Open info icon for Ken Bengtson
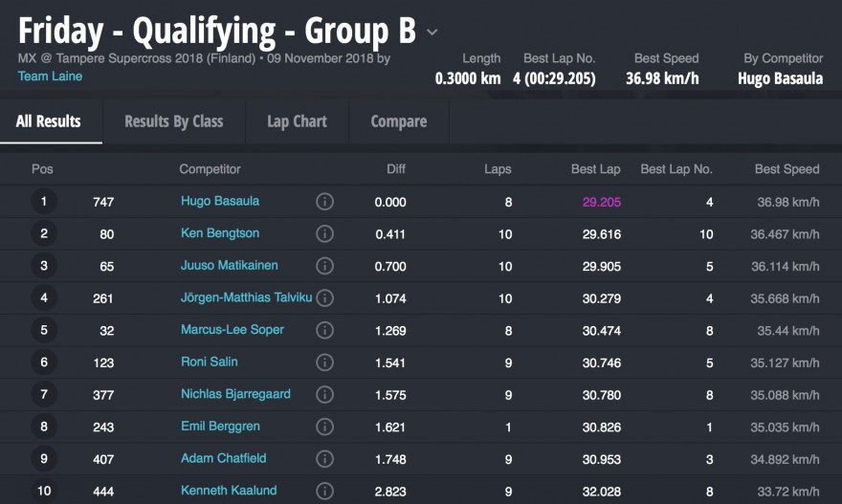 [x=324, y=234]
